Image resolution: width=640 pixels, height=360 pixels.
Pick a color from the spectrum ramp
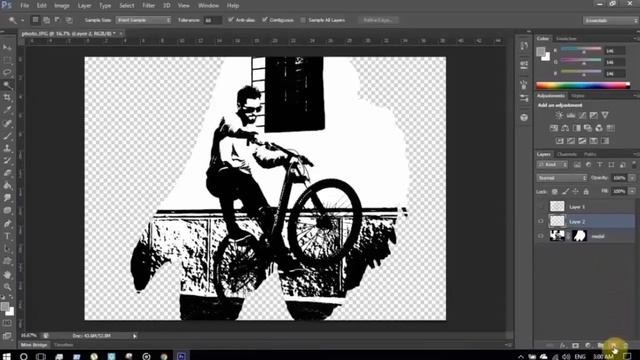click(x=583, y=86)
